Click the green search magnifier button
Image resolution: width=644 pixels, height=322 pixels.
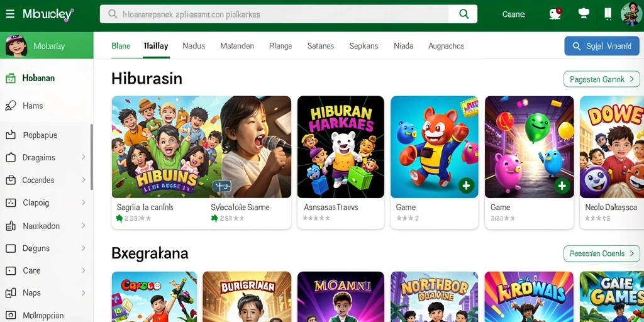pos(464,14)
